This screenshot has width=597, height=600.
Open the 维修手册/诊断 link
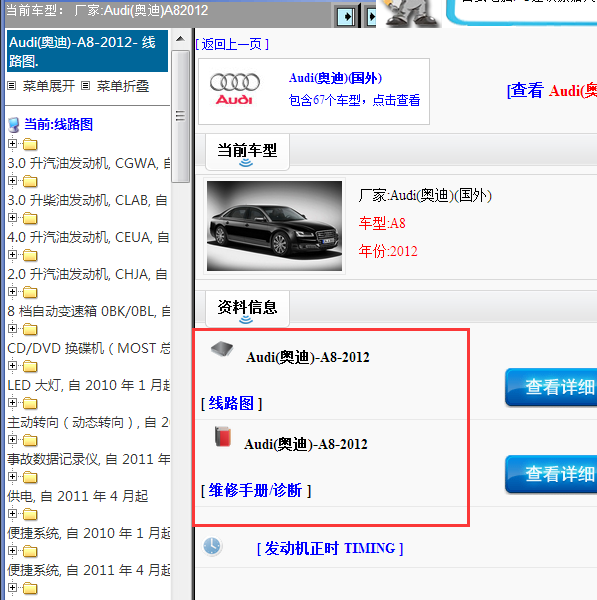click(256, 490)
